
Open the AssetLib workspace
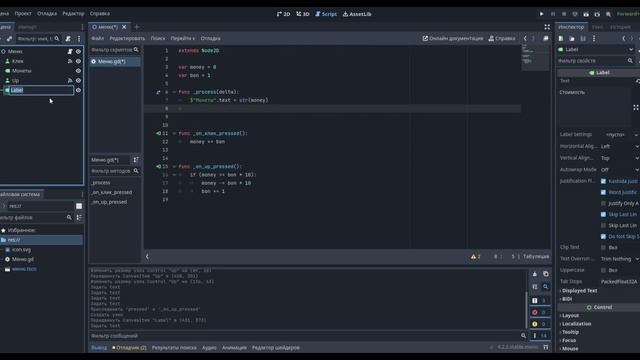[x=357, y=14]
